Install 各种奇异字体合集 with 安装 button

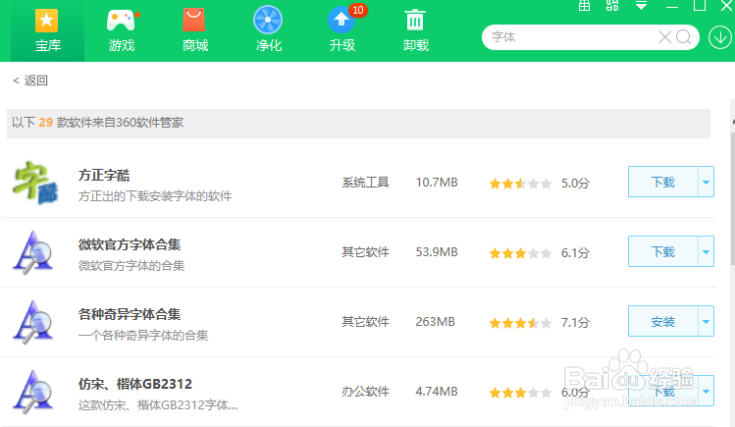tap(663, 322)
